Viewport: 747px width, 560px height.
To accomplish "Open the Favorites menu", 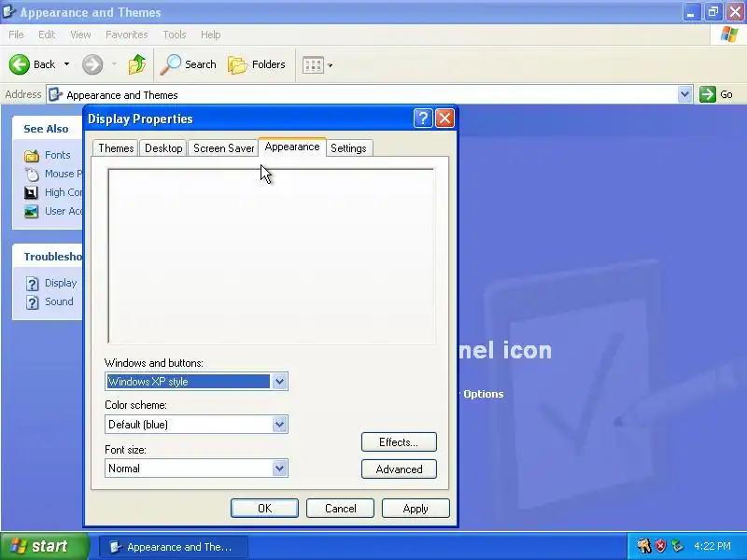I will pos(127,35).
